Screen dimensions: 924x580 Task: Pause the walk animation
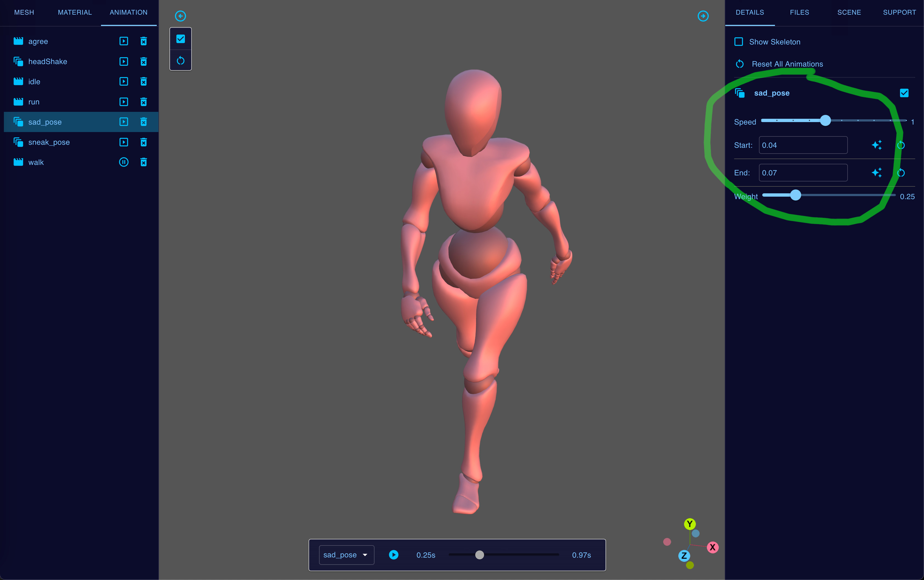tap(123, 162)
